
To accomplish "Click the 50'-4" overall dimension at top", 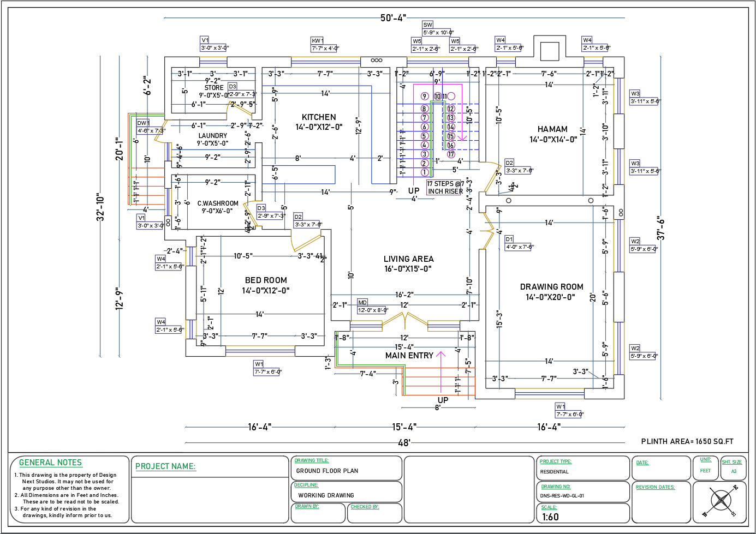I will point(393,18).
